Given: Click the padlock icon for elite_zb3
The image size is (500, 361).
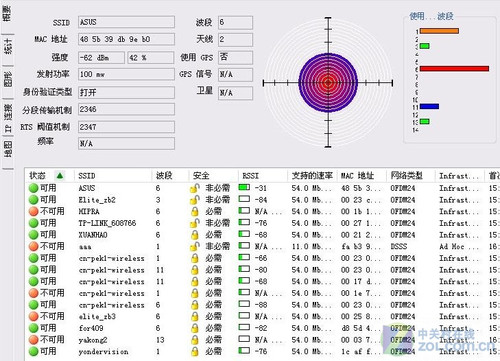Looking at the screenshot, I should pyautogui.click(x=195, y=317).
